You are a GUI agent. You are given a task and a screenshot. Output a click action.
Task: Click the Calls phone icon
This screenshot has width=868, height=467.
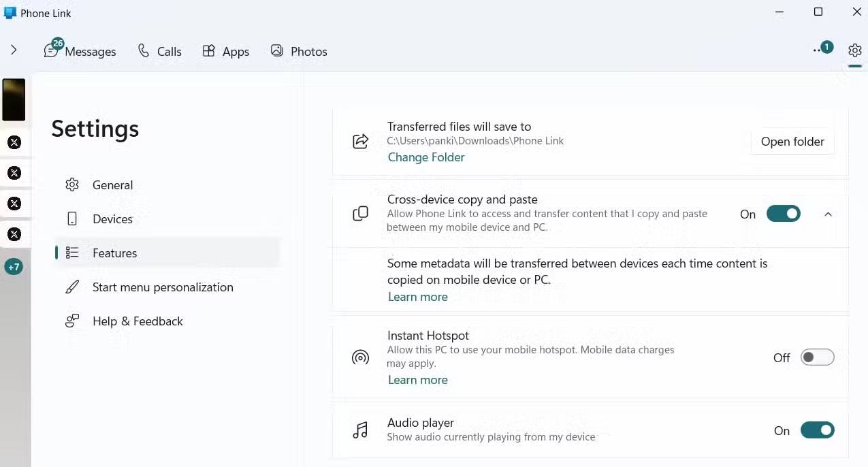144,51
